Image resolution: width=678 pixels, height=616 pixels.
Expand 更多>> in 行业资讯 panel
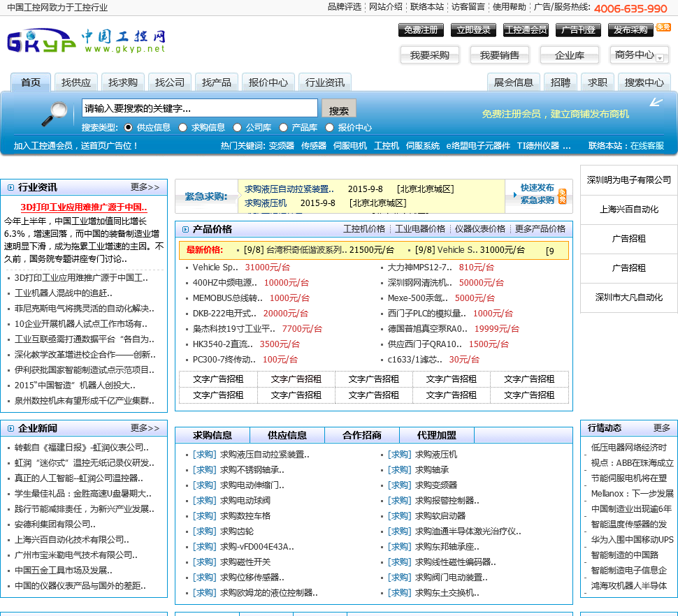click(145, 187)
